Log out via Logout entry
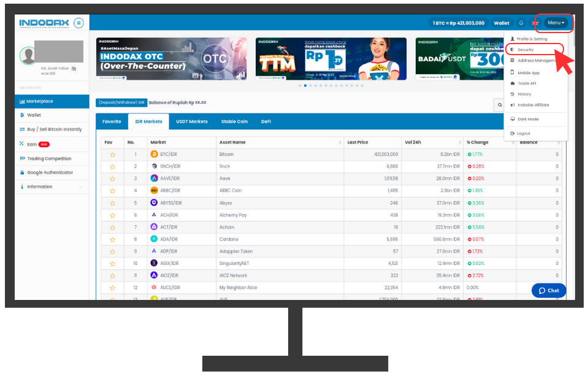This screenshot has width=588, height=376. (x=520, y=133)
